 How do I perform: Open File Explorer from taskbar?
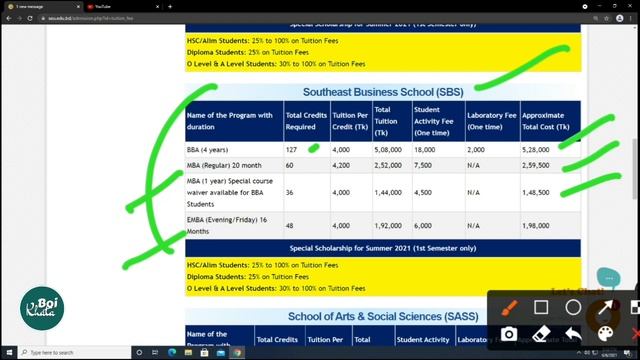click(188, 352)
